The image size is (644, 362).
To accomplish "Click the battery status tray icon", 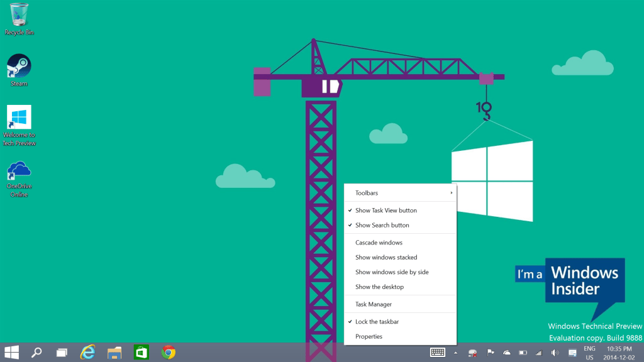I will (523, 353).
